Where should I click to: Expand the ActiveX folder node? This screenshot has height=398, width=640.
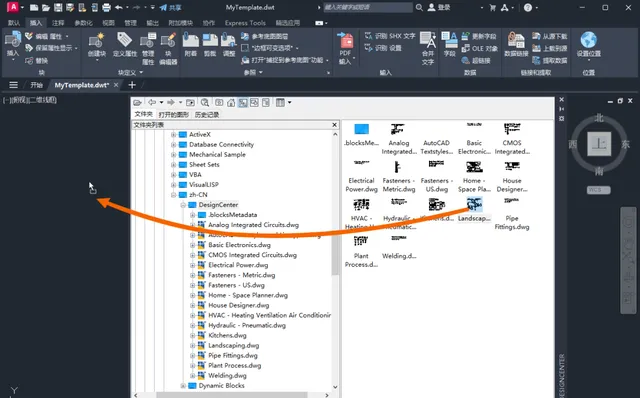pyautogui.click(x=173, y=134)
